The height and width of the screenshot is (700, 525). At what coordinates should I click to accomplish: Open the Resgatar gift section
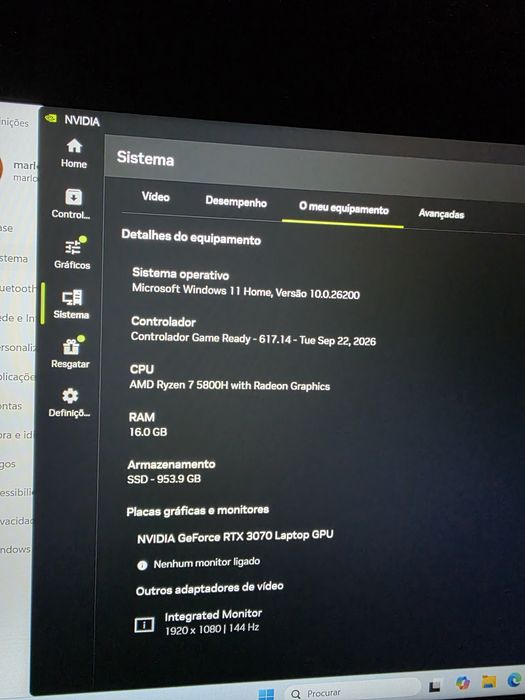point(71,353)
